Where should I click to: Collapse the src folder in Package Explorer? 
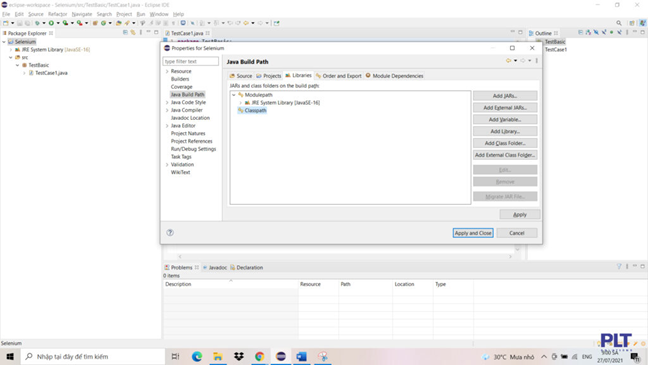pos(11,57)
